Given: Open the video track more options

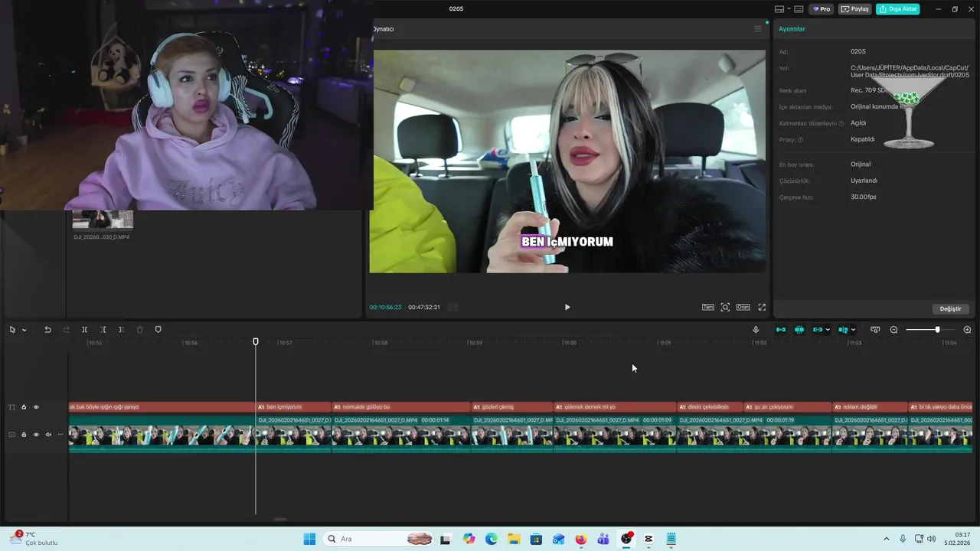Looking at the screenshot, I should (60, 435).
